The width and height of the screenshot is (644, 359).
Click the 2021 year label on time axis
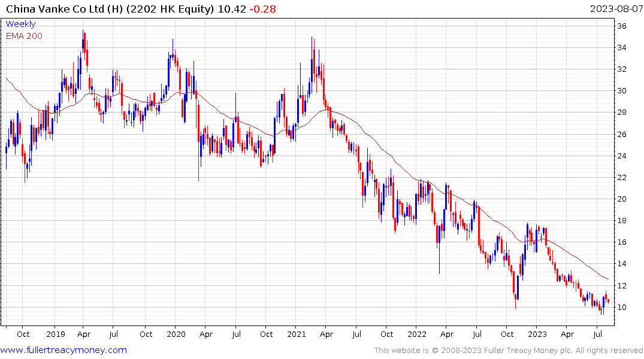pyautogui.click(x=297, y=334)
